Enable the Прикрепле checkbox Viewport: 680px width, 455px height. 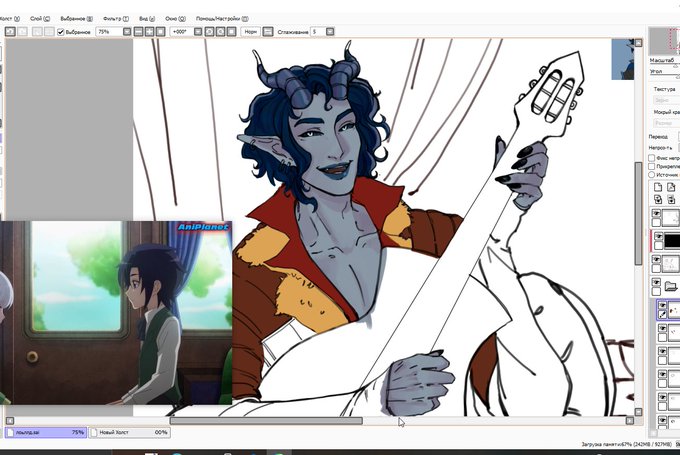tap(651, 166)
